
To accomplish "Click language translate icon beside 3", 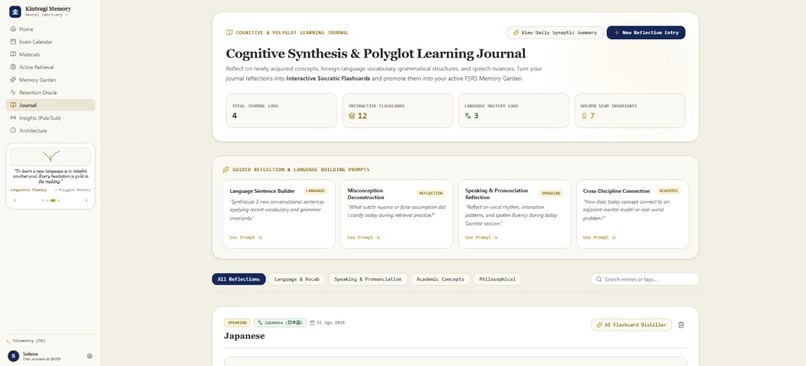I will [468, 116].
